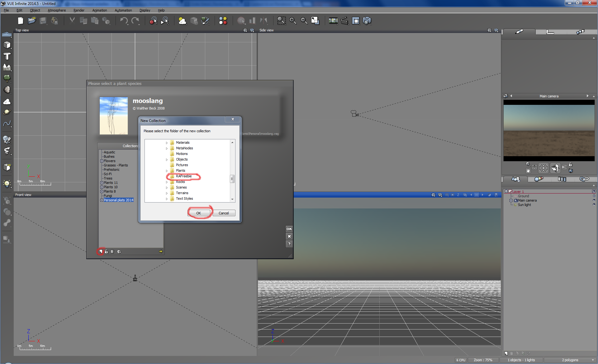Toggle visibility eye of Sun light
The height and width of the screenshot is (364, 598).
[x=594, y=205]
